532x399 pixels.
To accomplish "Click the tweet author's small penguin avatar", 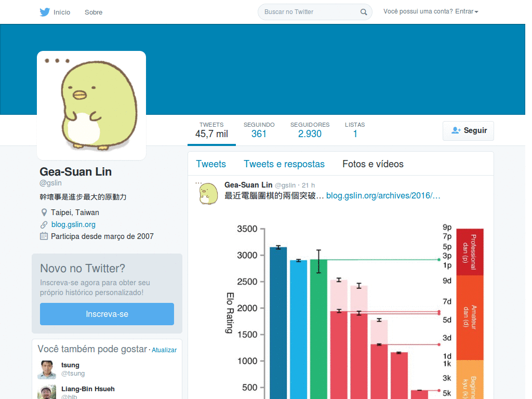I will pyautogui.click(x=207, y=193).
